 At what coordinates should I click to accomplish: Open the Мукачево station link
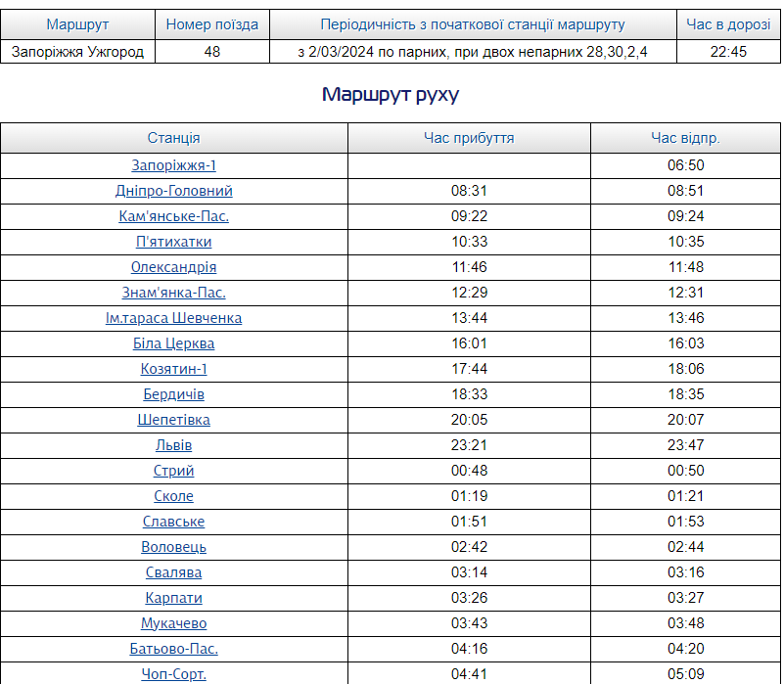(173, 623)
